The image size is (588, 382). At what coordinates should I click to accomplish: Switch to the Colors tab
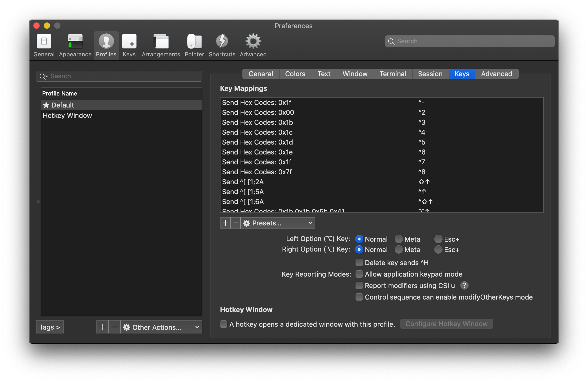click(x=295, y=74)
